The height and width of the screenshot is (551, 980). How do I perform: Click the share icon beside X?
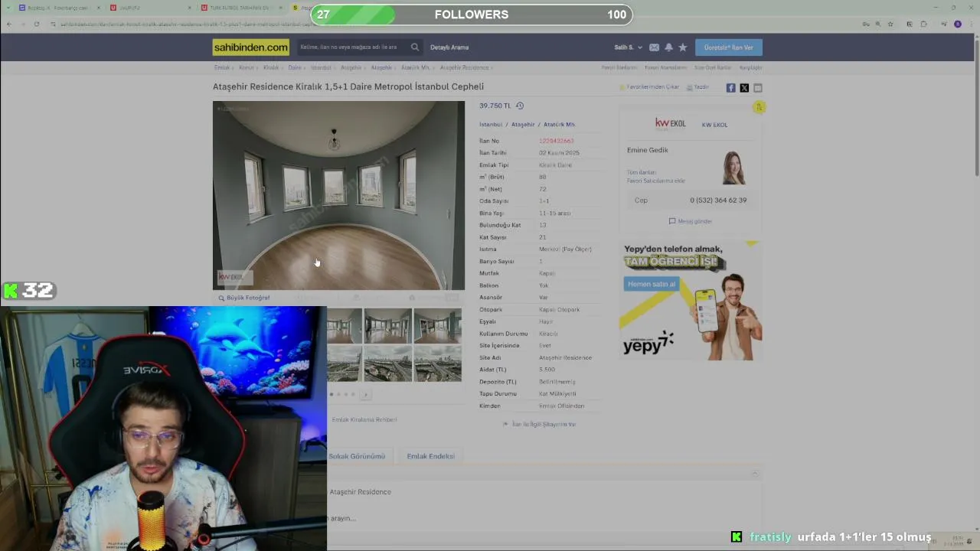tap(758, 88)
